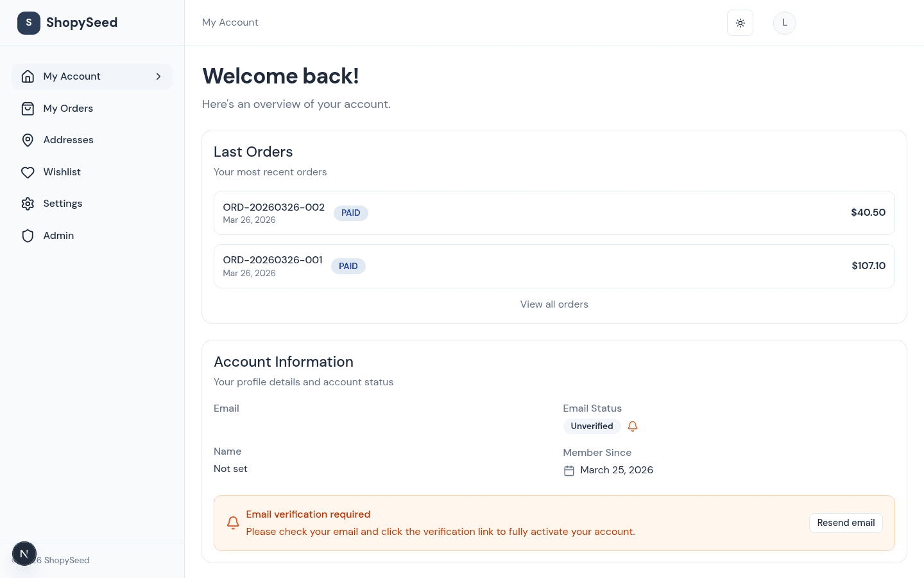Open the My Account home icon
The width and height of the screenshot is (924, 578).
click(28, 76)
